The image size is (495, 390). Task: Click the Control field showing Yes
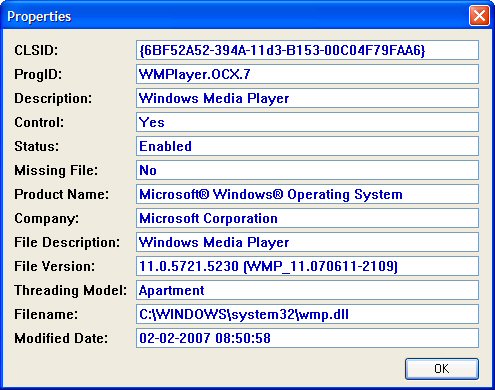(307, 122)
